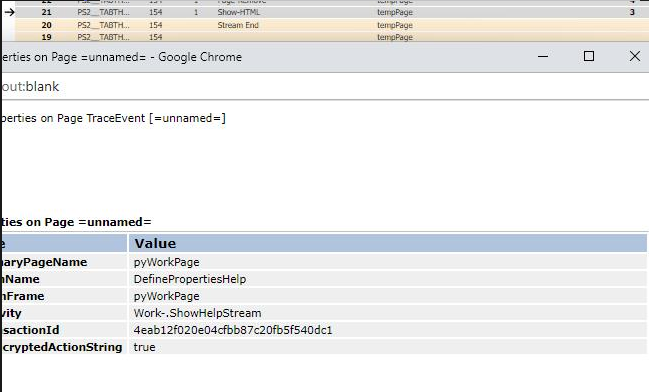Click the cryptedActionString property name

coord(62,347)
